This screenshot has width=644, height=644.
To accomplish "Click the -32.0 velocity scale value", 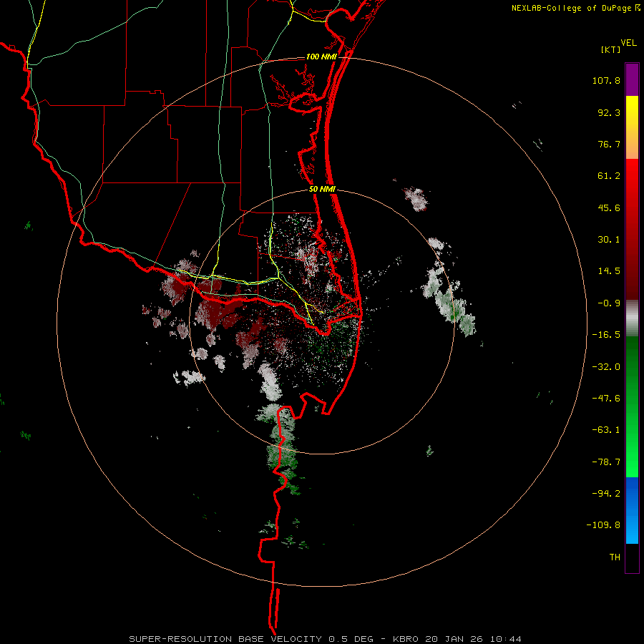I will coord(606,367).
